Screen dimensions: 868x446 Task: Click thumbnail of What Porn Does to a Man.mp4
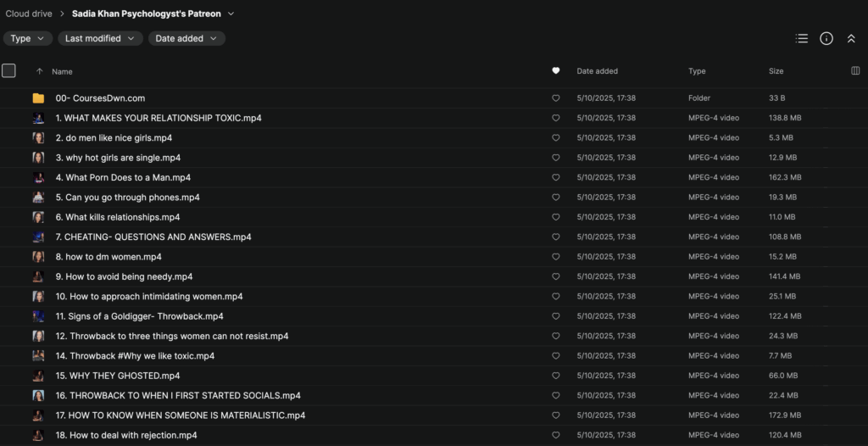[x=38, y=177]
